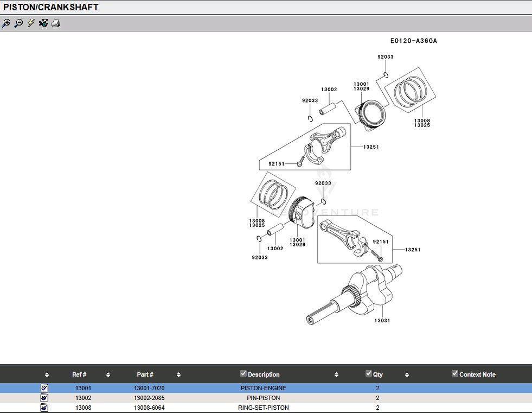
Task: Click the sort arrows right of Description
Action: coord(336,374)
